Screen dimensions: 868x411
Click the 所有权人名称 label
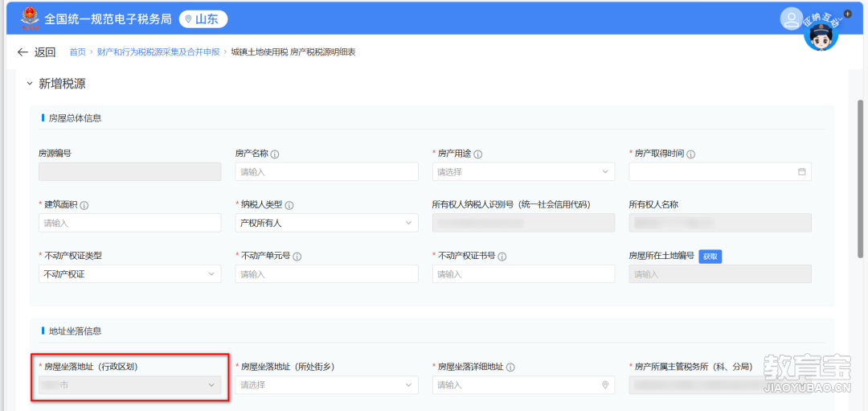click(653, 204)
